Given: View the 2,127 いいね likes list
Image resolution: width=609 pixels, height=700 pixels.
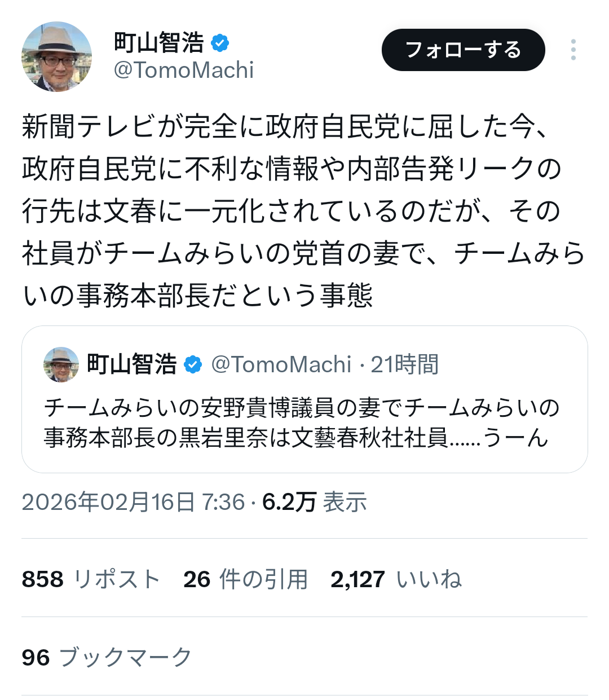Looking at the screenshot, I should pos(396,579).
